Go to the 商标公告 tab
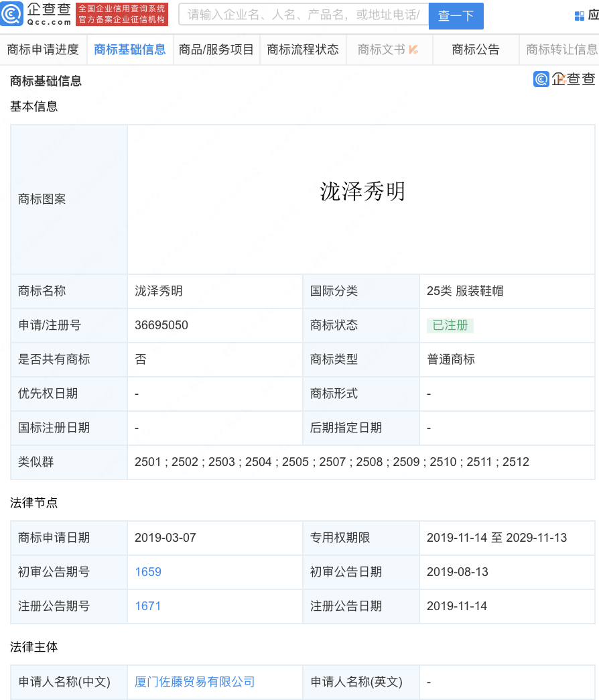 click(476, 50)
